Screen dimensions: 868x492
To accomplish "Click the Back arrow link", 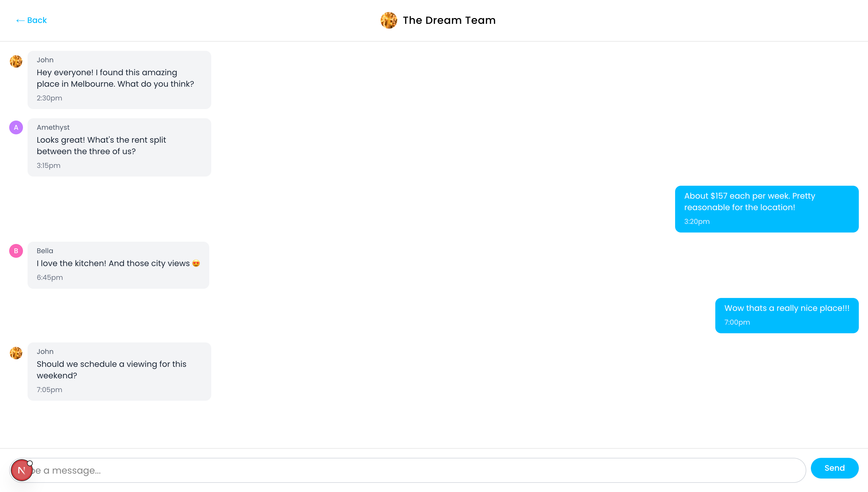I will pos(31,20).
